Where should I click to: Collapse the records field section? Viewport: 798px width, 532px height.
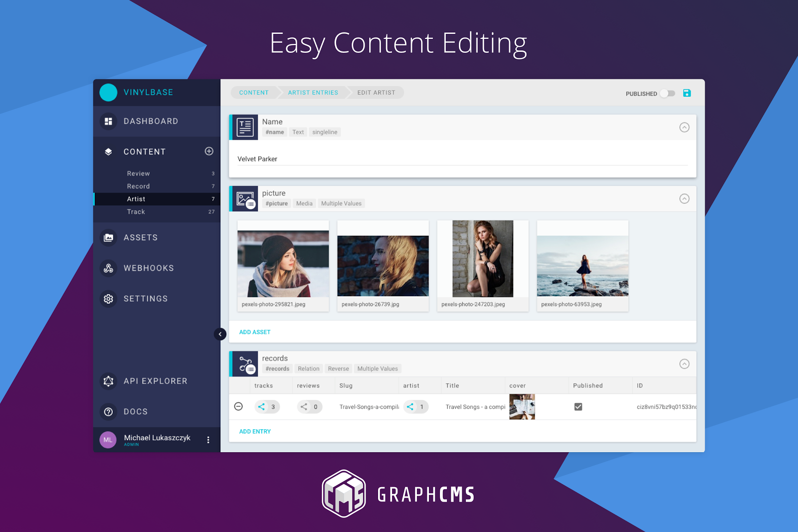click(x=684, y=363)
